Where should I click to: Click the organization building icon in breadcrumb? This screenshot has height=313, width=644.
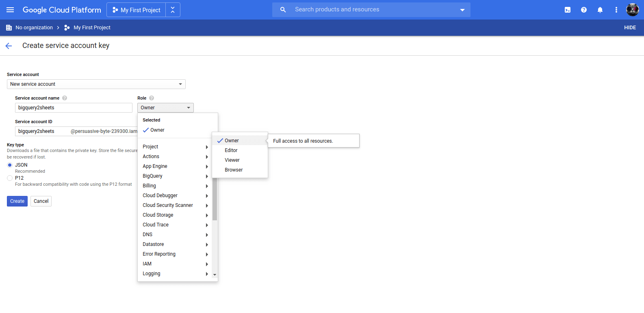pos(9,28)
